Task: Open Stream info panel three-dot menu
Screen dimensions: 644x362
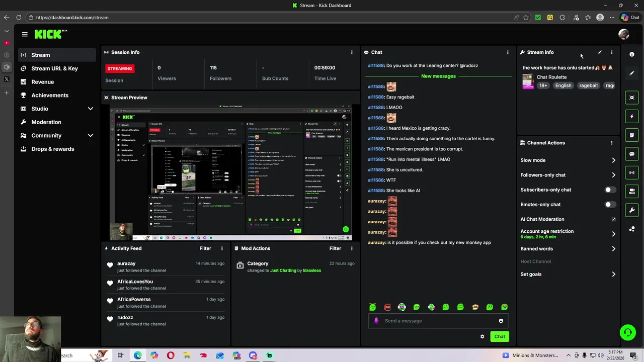Action: (x=612, y=52)
